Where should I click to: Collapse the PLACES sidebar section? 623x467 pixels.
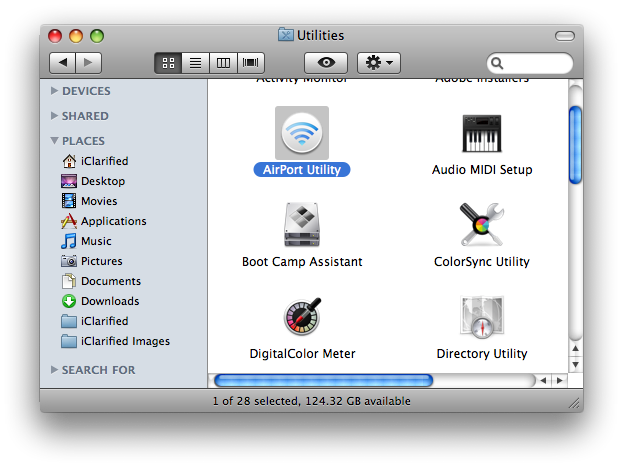pyautogui.click(x=54, y=141)
